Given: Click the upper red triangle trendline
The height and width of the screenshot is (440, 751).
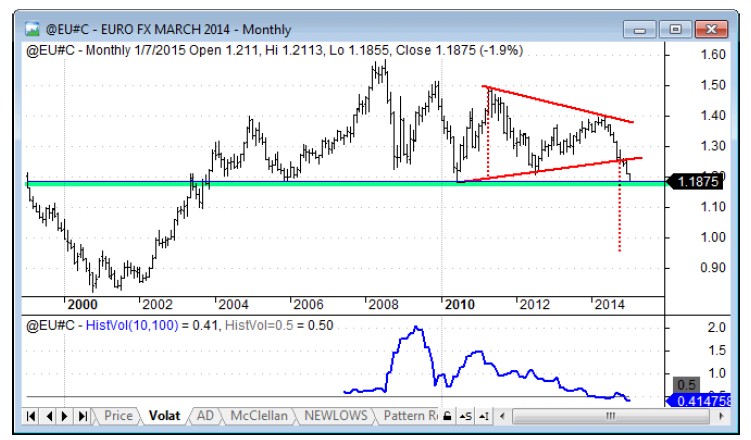Looking at the screenshot, I should (558, 104).
